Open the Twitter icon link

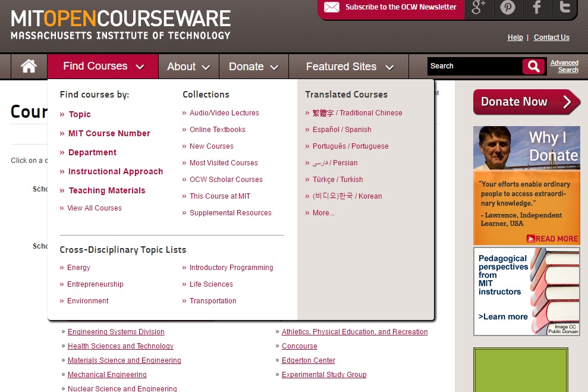pos(565,8)
